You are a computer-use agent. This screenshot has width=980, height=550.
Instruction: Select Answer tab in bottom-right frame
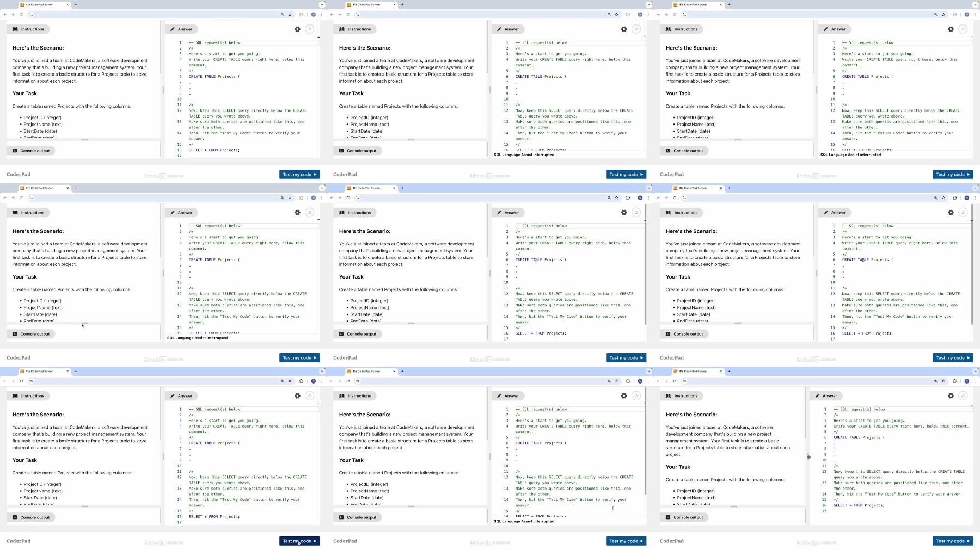[826, 396]
